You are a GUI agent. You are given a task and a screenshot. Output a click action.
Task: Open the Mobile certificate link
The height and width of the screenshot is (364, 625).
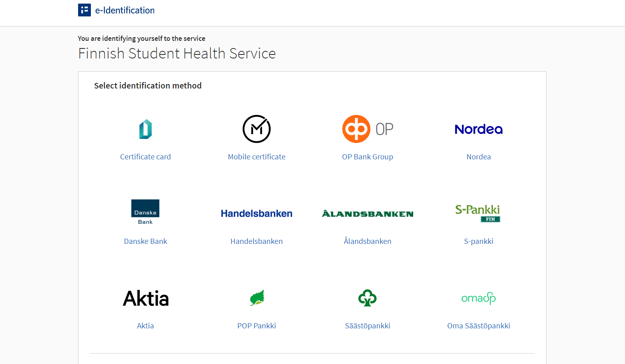click(256, 157)
